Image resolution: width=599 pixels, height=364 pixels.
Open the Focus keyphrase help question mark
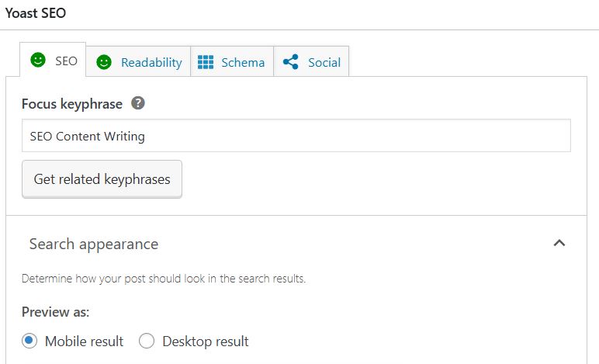click(138, 103)
